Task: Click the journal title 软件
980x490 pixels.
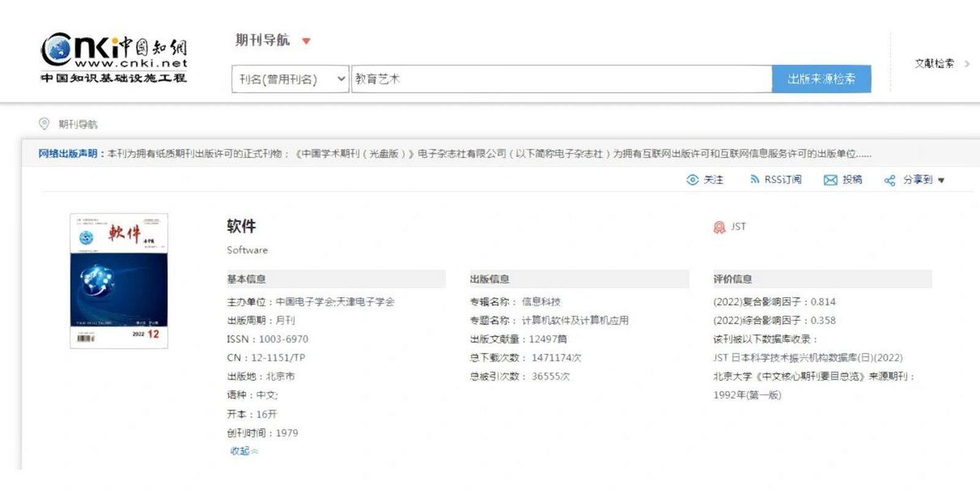Action: click(241, 226)
